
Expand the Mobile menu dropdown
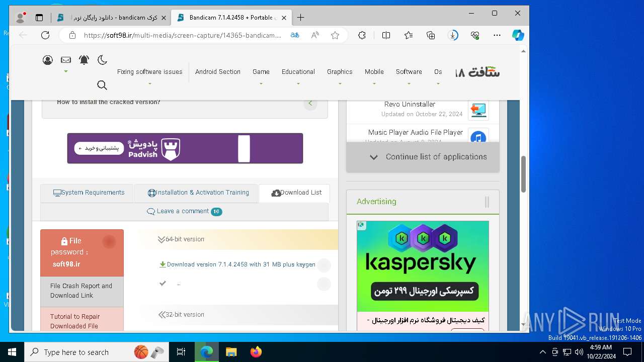[374, 72]
